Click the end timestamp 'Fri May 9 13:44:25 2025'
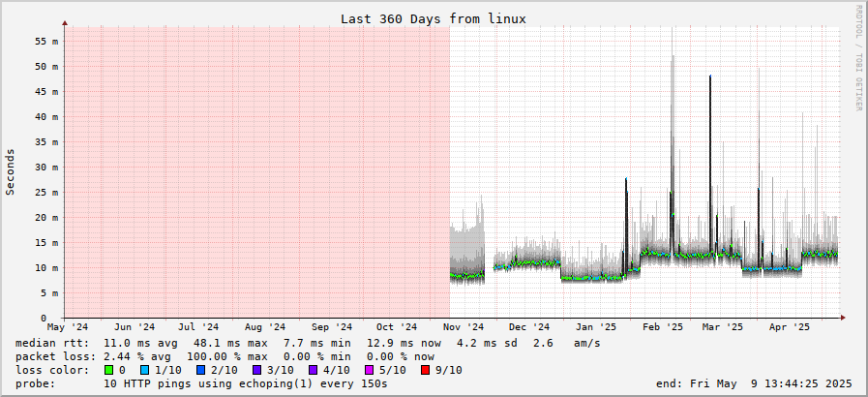Screen dimensions: 868x397 (770, 383)
